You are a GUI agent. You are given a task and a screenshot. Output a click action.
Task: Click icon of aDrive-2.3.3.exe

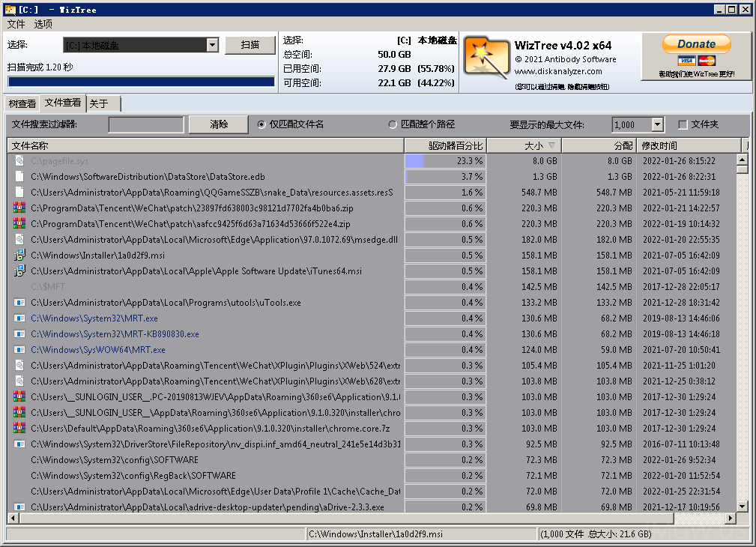click(19, 507)
